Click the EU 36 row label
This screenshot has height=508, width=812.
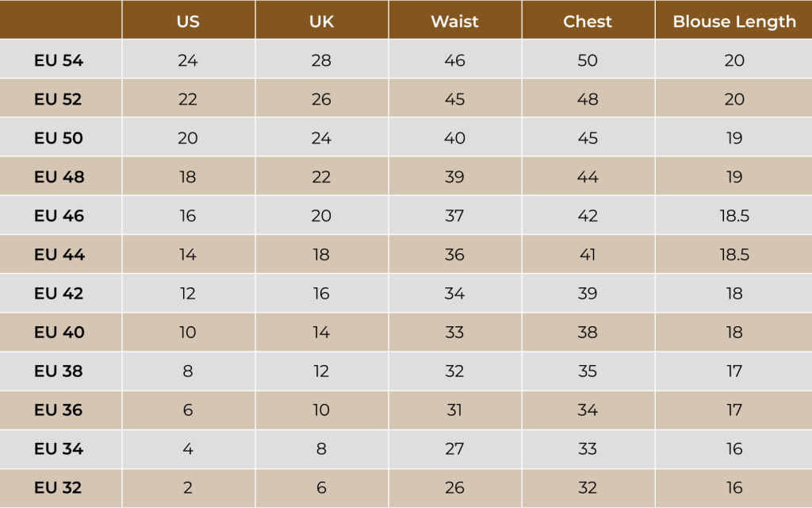(x=59, y=410)
